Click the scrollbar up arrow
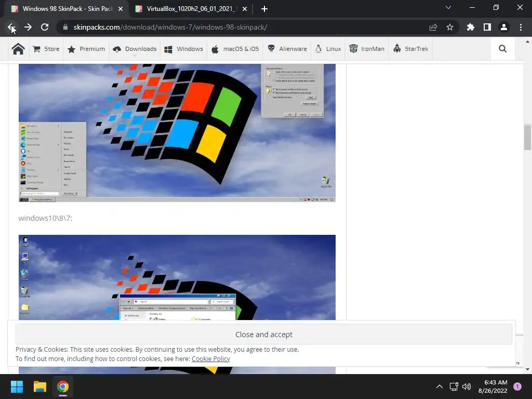The width and height of the screenshot is (532, 399). tap(527, 42)
